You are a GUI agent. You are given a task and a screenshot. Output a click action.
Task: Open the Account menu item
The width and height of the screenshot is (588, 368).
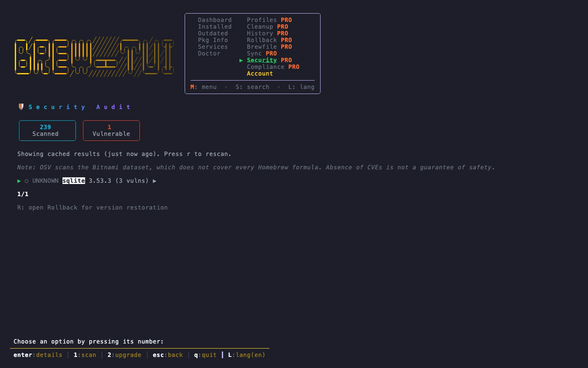(260, 74)
